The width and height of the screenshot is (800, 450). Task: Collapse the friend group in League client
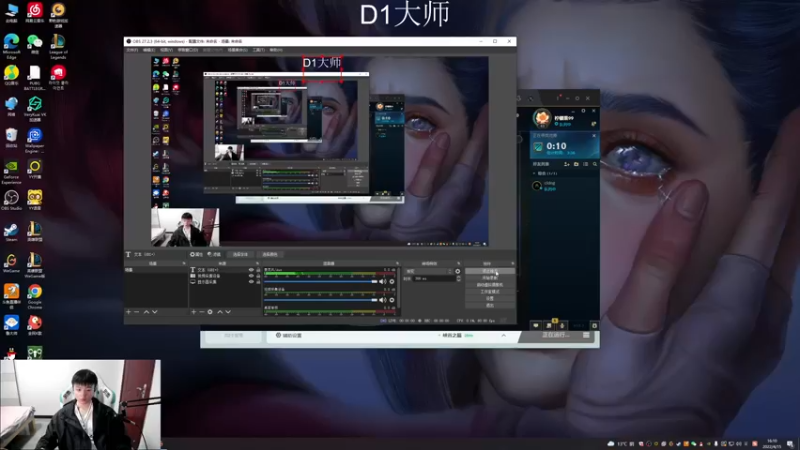pos(534,173)
